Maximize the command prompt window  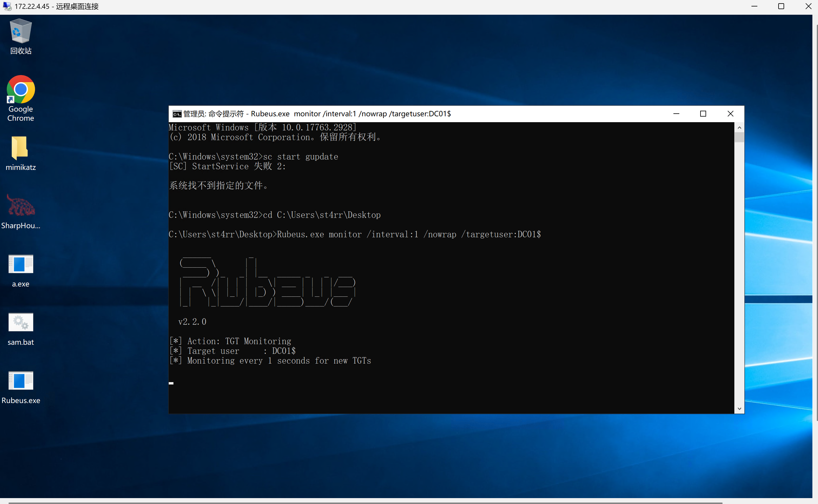coord(703,114)
